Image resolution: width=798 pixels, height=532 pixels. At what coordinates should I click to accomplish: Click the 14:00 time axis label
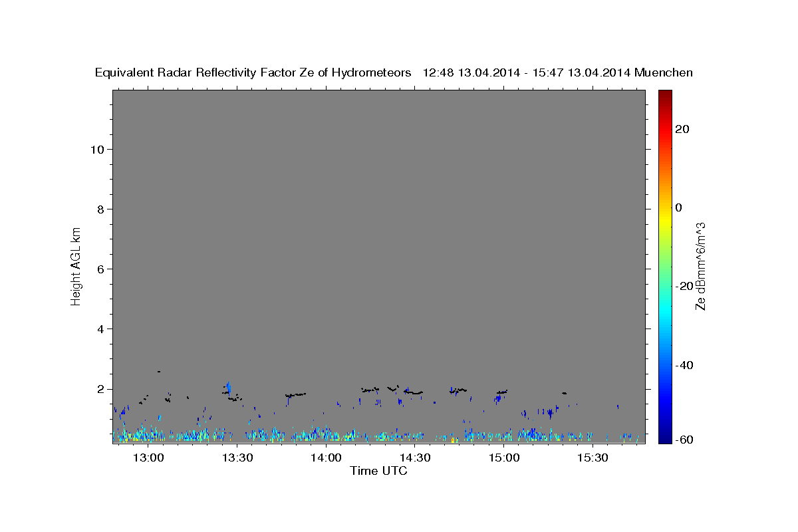point(326,458)
